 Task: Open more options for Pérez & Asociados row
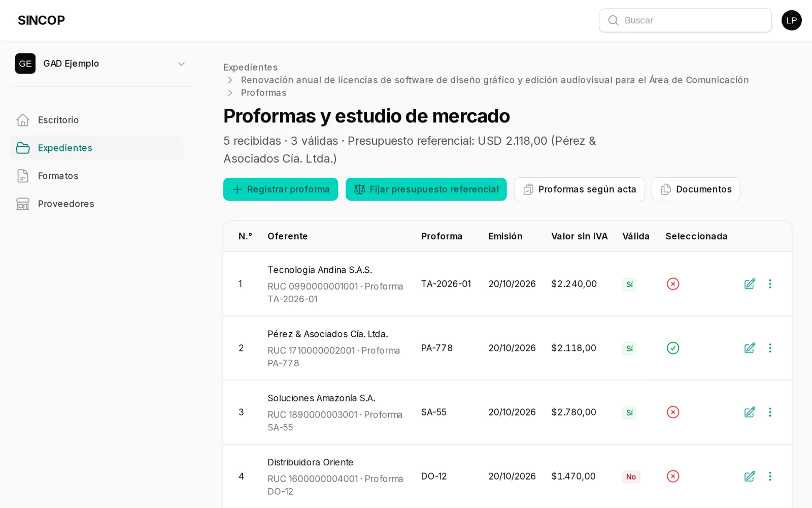coord(770,348)
